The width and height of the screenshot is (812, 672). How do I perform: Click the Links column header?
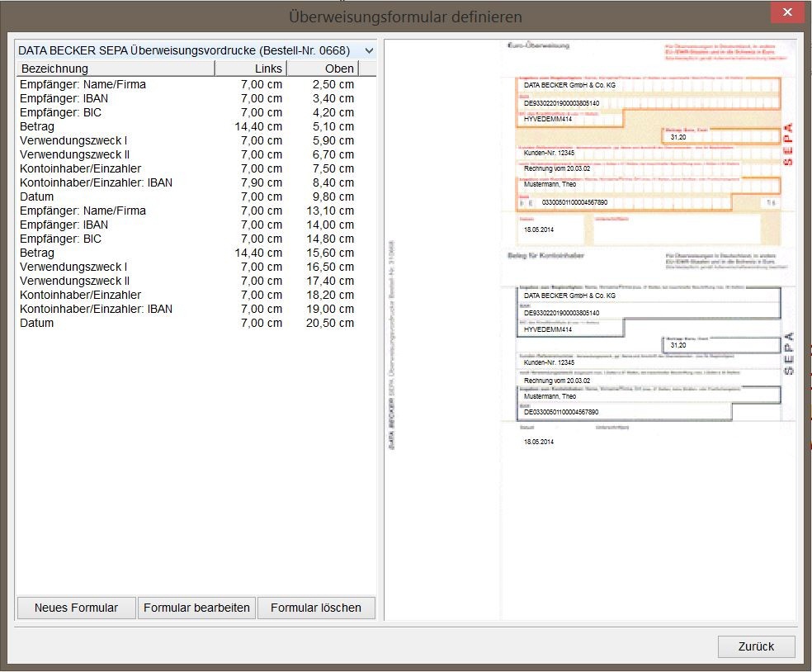(x=251, y=69)
